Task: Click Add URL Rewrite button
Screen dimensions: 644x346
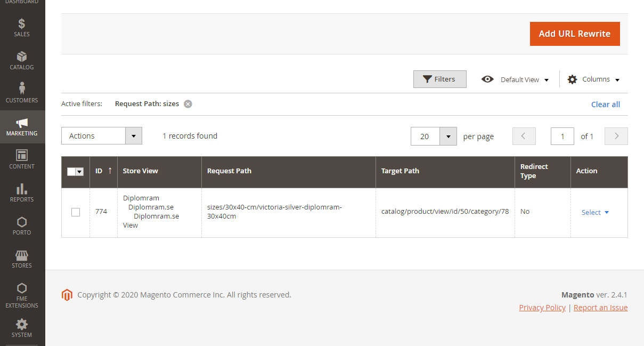Action: click(x=575, y=34)
